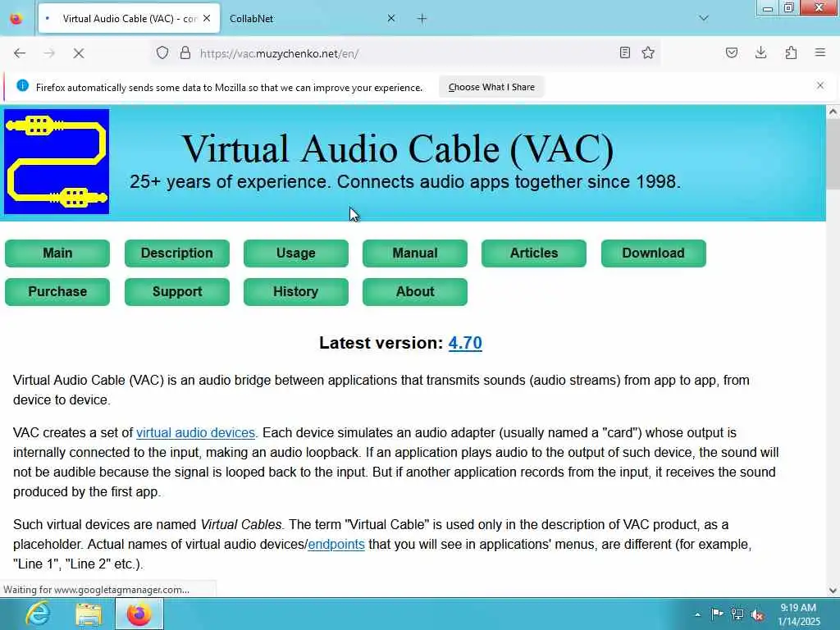Click the page vertical scrollbar thumb
Image resolution: width=840 pixels, height=630 pixels.
coord(833,153)
